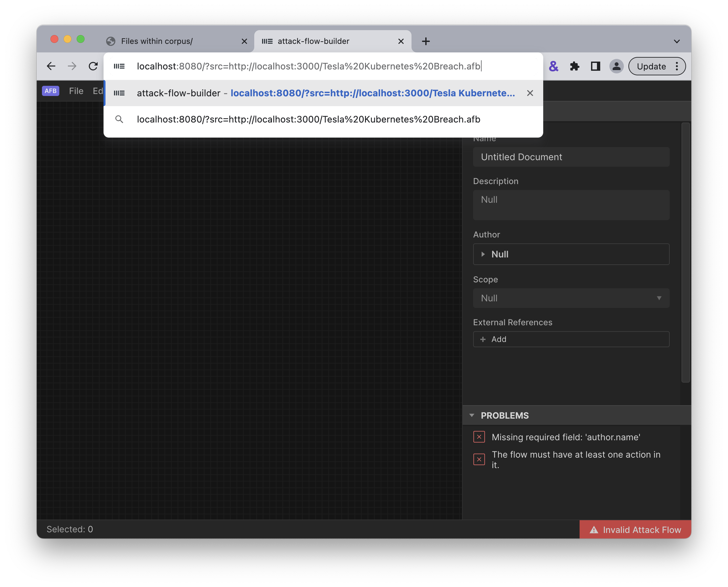This screenshot has width=728, height=587.
Task: Expand the Author Null disclosure triangle
Action: [483, 254]
